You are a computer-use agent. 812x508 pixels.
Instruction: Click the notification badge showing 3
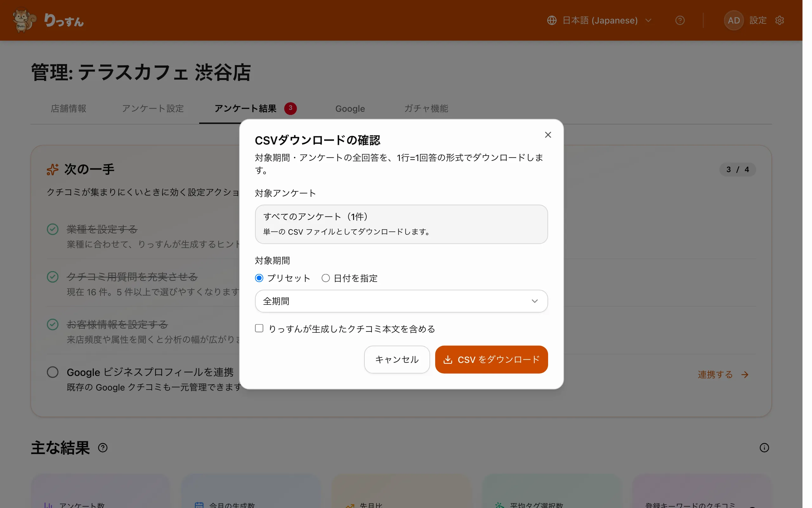(291, 108)
